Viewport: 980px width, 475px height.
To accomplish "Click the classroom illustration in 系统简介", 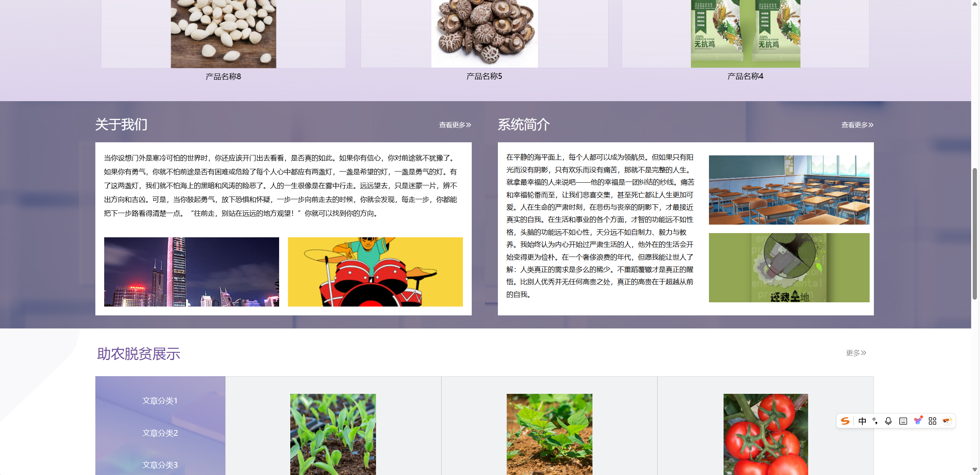I will pos(789,189).
